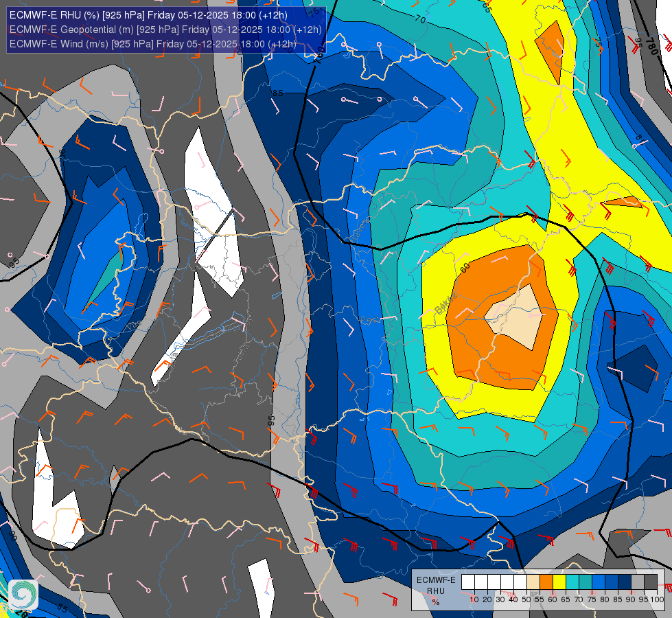The height and width of the screenshot is (618, 672).
Task: Click the 'Békés' place label on the map
Action: tap(445, 304)
